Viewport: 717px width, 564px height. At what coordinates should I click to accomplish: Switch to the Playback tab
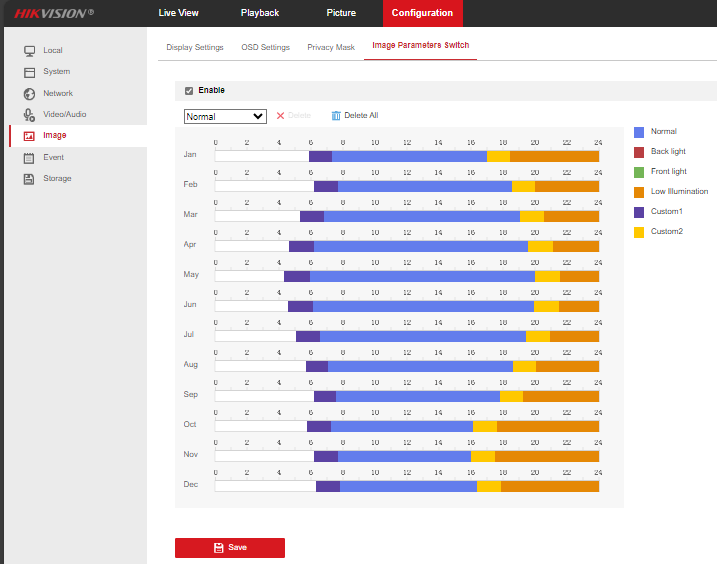pyautogui.click(x=260, y=13)
